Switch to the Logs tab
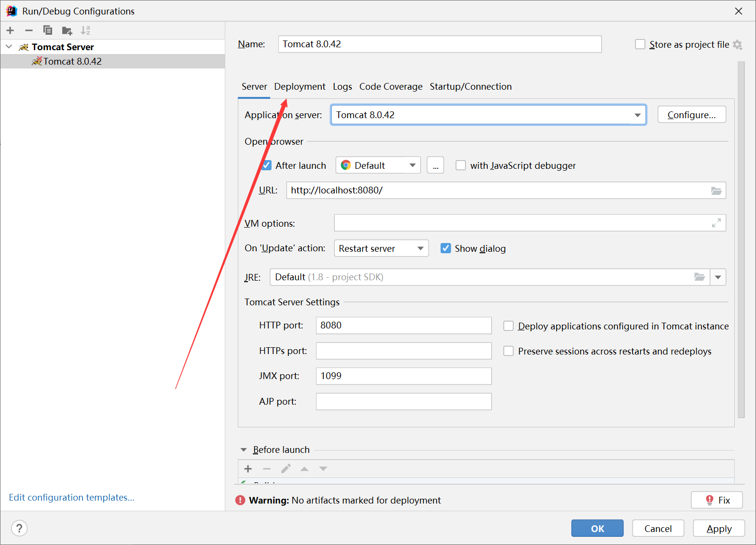This screenshot has width=756, height=545. coord(343,86)
